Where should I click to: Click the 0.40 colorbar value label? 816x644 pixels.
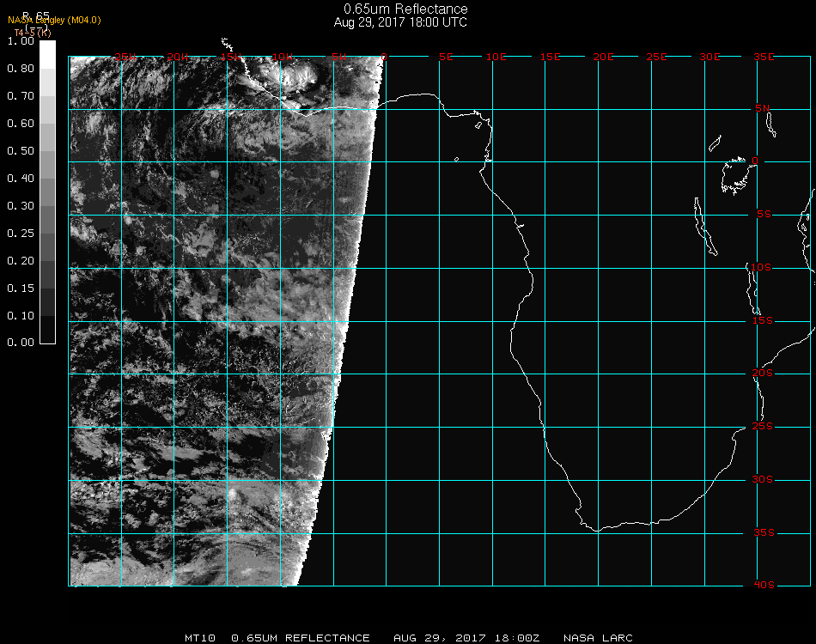tap(21, 179)
